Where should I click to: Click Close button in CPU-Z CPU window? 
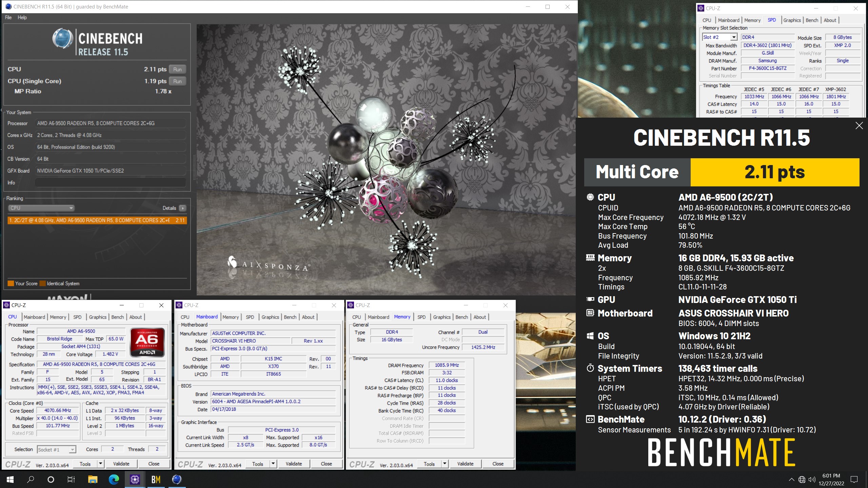[x=154, y=464]
